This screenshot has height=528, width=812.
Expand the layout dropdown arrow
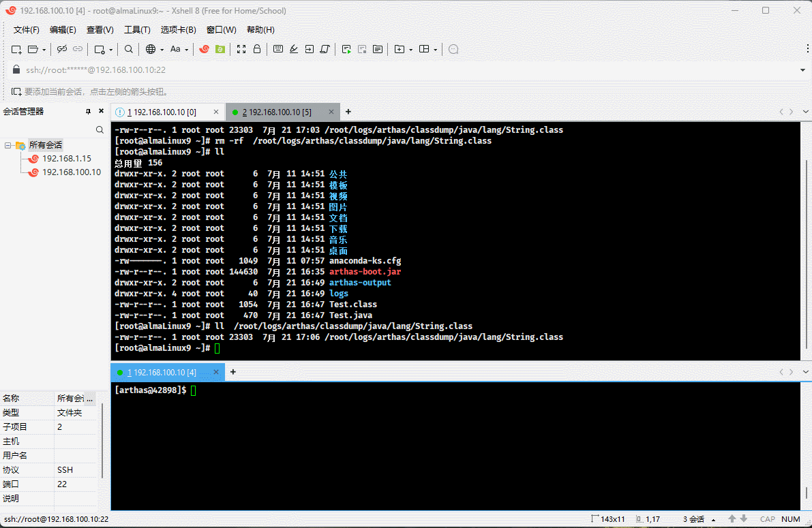pos(436,50)
